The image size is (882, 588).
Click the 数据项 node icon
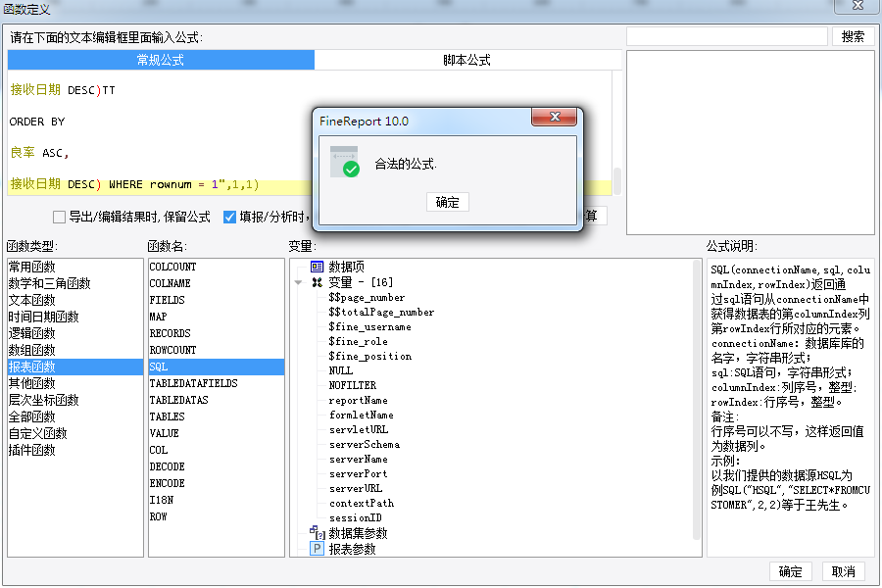318,267
